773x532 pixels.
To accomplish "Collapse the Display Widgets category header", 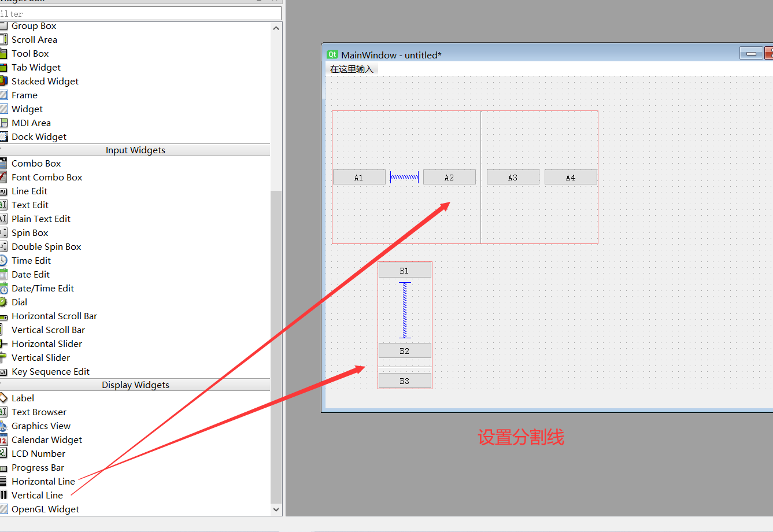I will pyautogui.click(x=135, y=385).
